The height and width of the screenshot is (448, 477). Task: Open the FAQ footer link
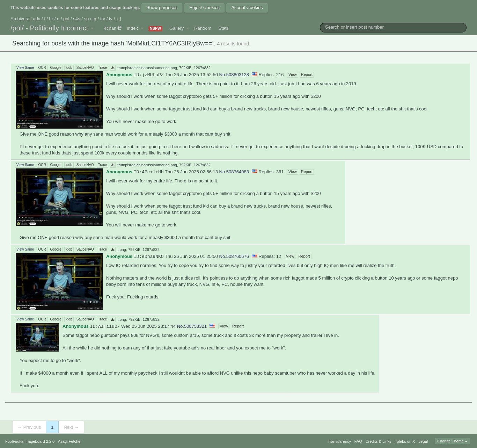pyautogui.click(x=358, y=441)
